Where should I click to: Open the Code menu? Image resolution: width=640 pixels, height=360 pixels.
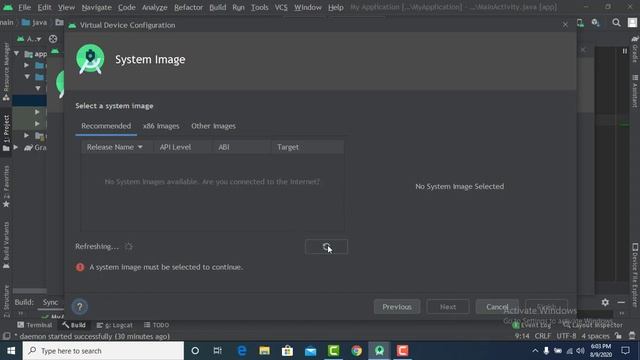pyautogui.click(x=127, y=7)
